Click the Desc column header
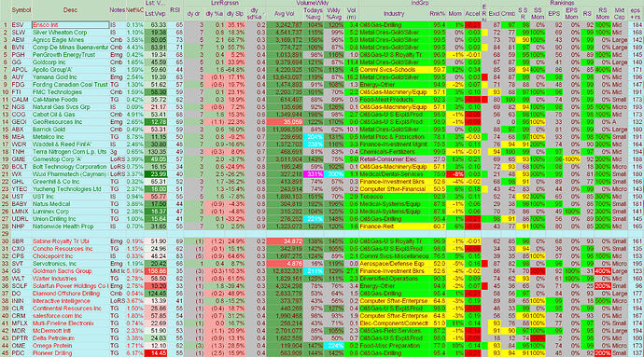Viewport: 644px width, 357px height. click(70, 10)
